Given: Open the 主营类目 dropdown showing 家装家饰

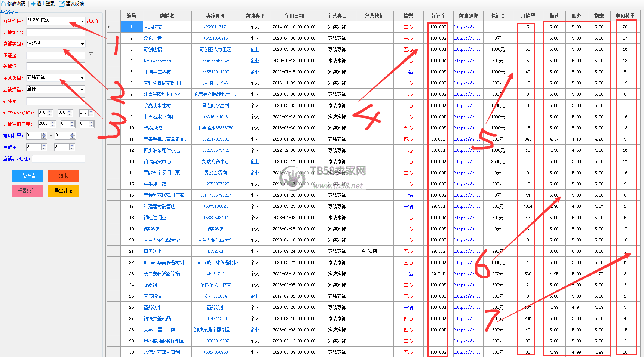Looking at the screenshot, I should (x=82, y=78).
